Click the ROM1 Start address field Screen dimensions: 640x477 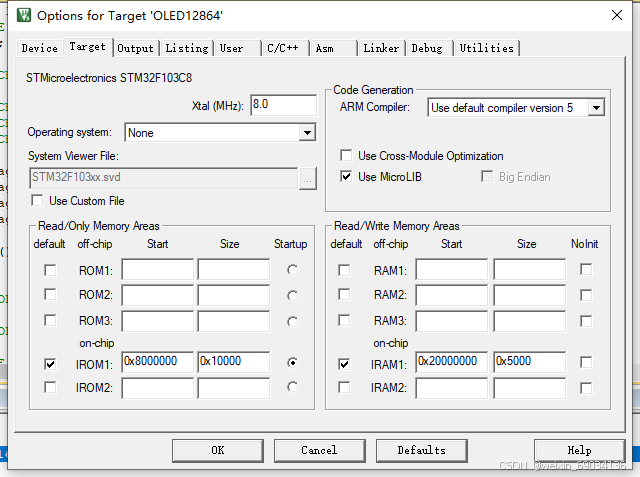[x=158, y=269]
